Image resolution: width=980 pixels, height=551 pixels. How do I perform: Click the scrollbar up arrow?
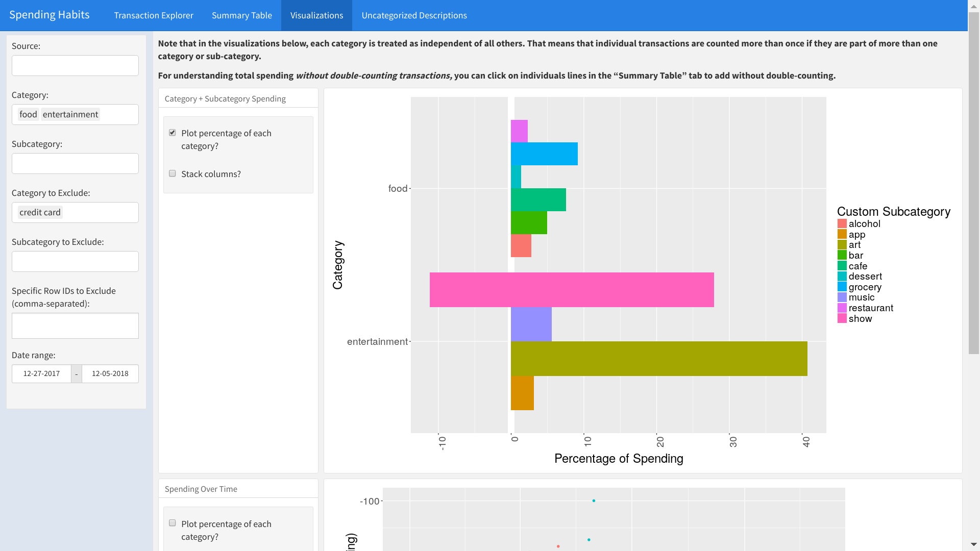click(x=973, y=6)
